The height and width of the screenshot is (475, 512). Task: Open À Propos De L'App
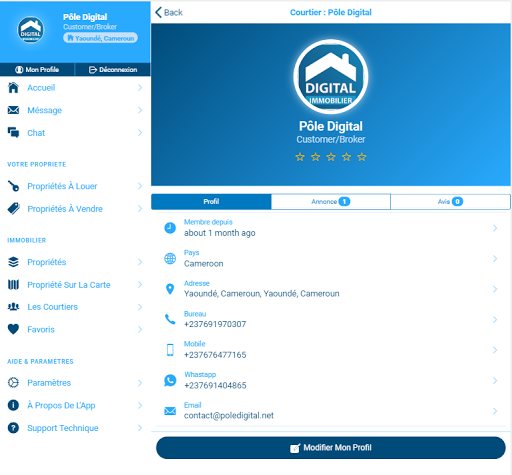tap(75, 405)
